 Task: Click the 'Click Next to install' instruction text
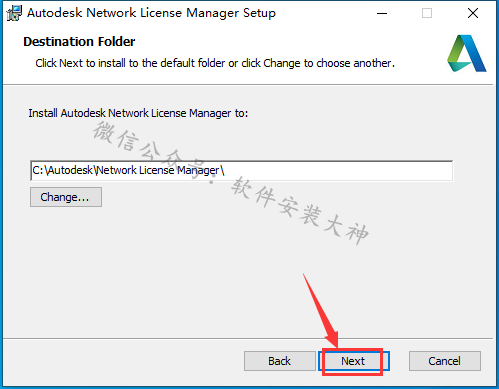click(215, 63)
